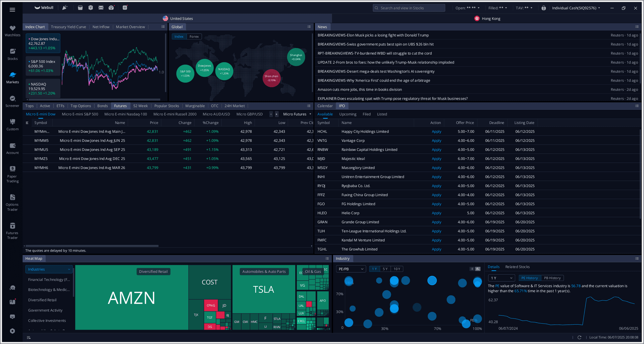Image resolution: width=644 pixels, height=344 pixels.
Task: Open Watchlists from the left sidebar
Action: click(x=12, y=30)
